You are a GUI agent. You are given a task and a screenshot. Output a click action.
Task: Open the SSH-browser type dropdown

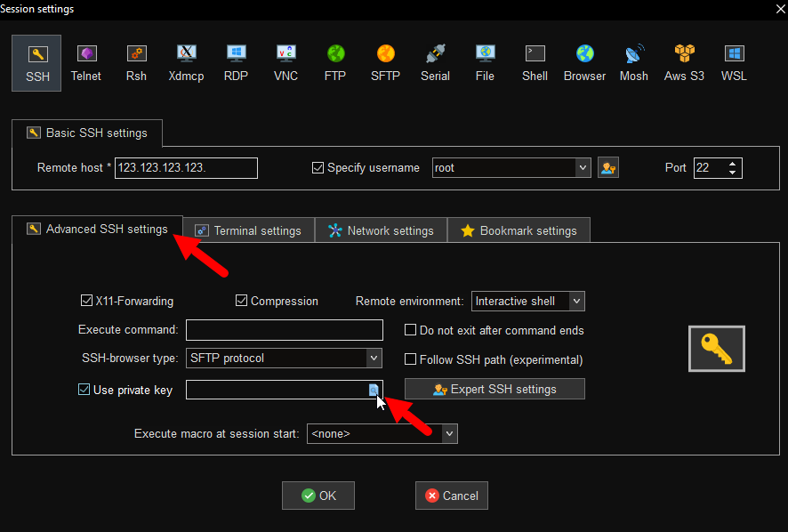[374, 359]
